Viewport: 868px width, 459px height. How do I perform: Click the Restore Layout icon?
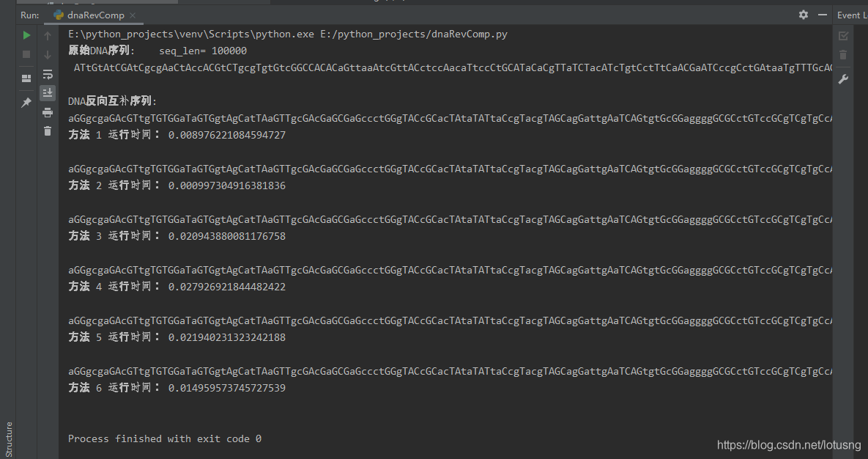click(x=26, y=78)
